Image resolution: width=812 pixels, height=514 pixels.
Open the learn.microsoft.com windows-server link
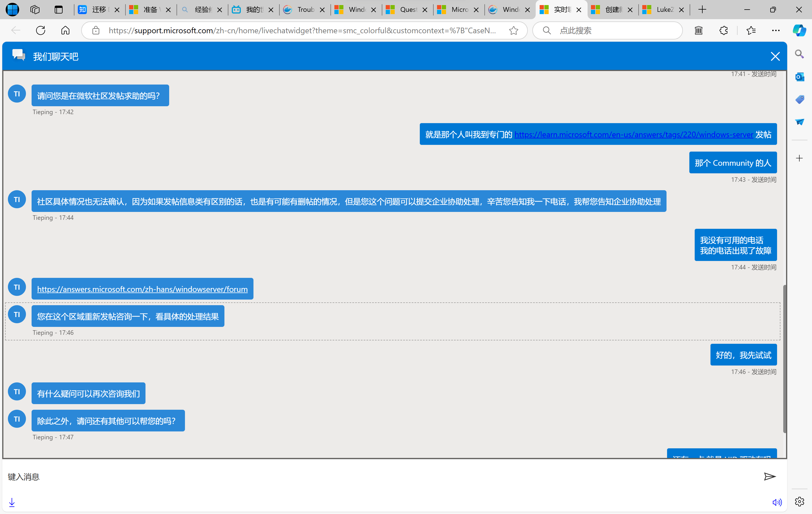click(634, 134)
